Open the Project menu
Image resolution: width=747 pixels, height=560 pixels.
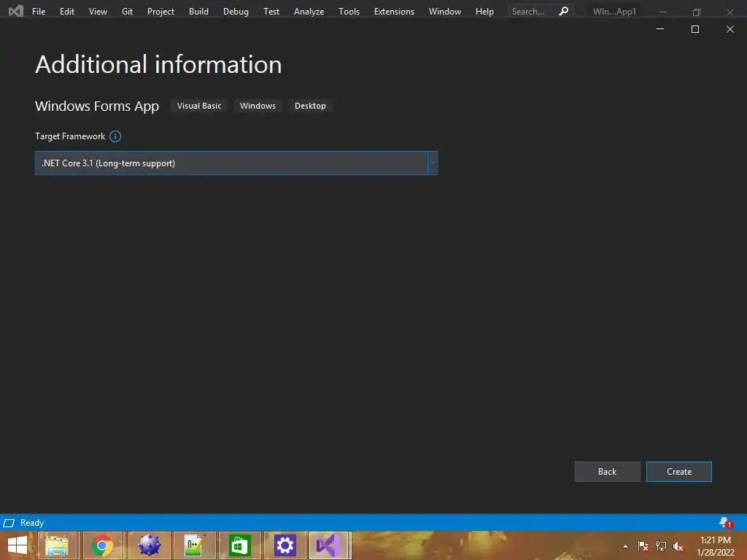(160, 12)
